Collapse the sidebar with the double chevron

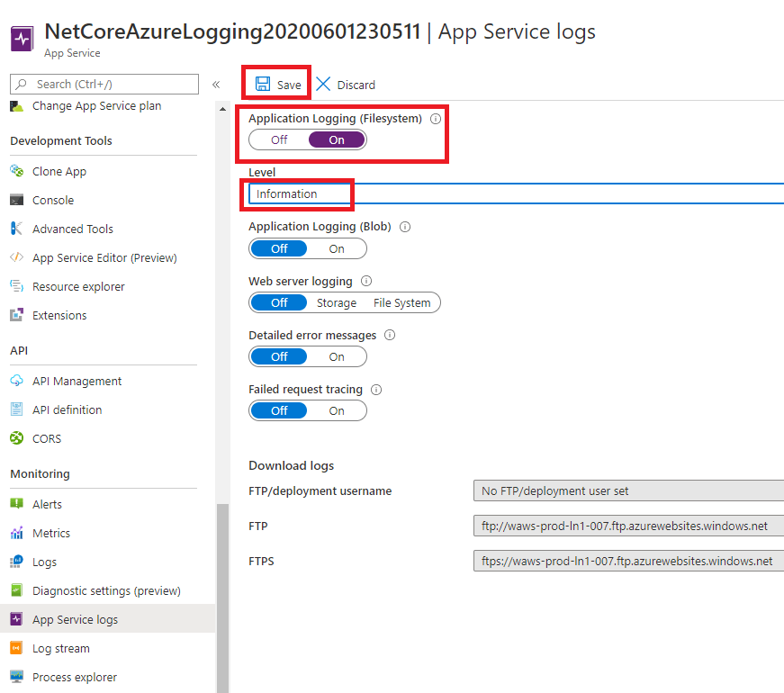click(216, 85)
